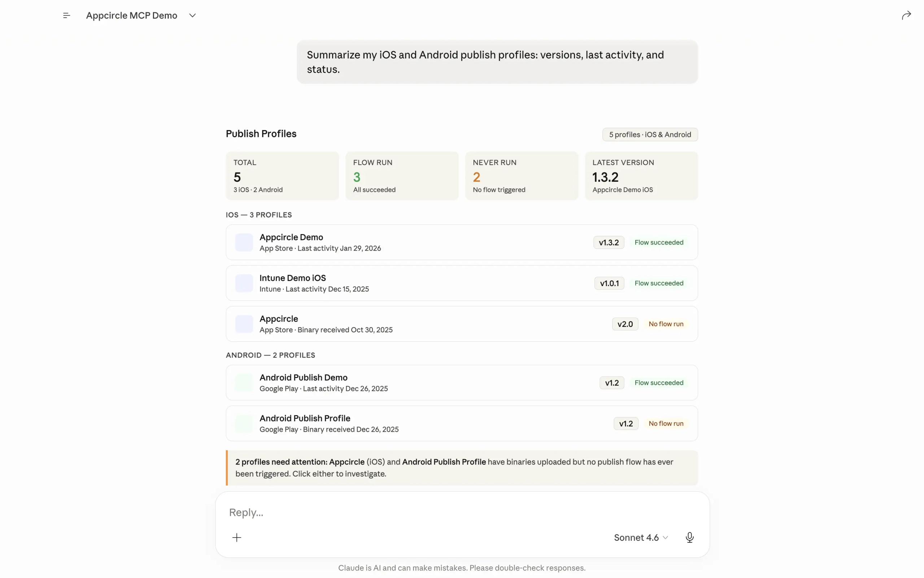
Task: Click the Android Publish Demo profile icon
Action: point(244,383)
